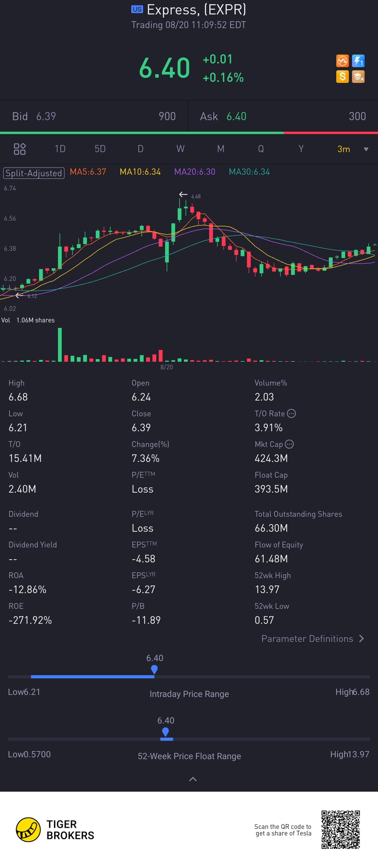Tap the yellow dollar sign badge icon
Image resolution: width=378 pixels, height=868 pixels.
click(342, 77)
